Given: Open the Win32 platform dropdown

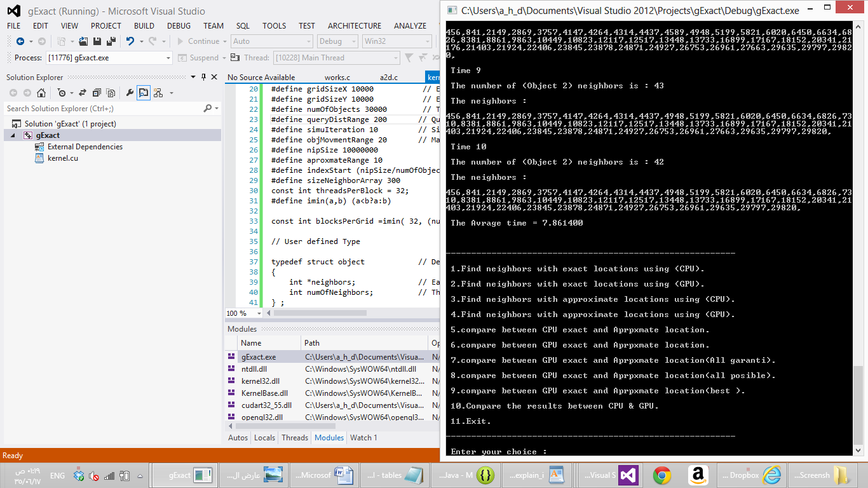Looking at the screenshot, I should click(x=427, y=41).
